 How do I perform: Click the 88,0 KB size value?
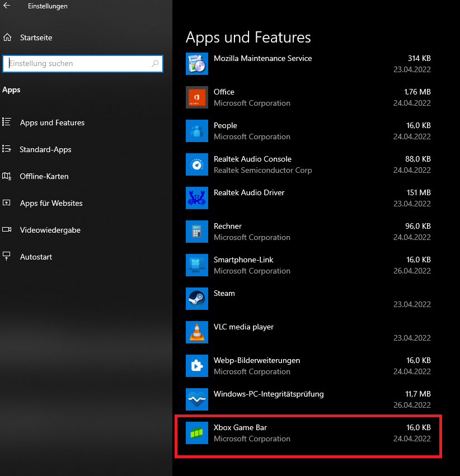[x=418, y=159]
